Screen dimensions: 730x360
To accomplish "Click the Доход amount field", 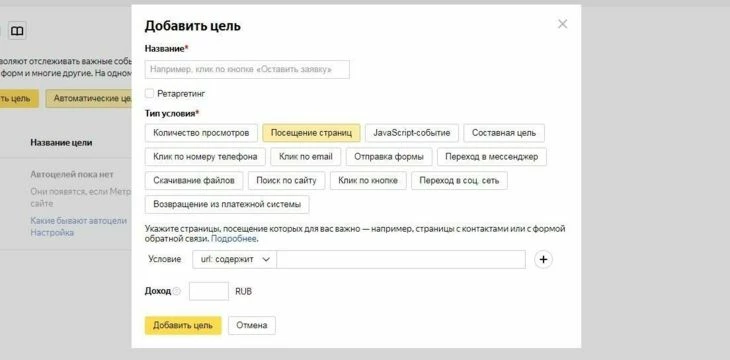I will click(x=209, y=292).
